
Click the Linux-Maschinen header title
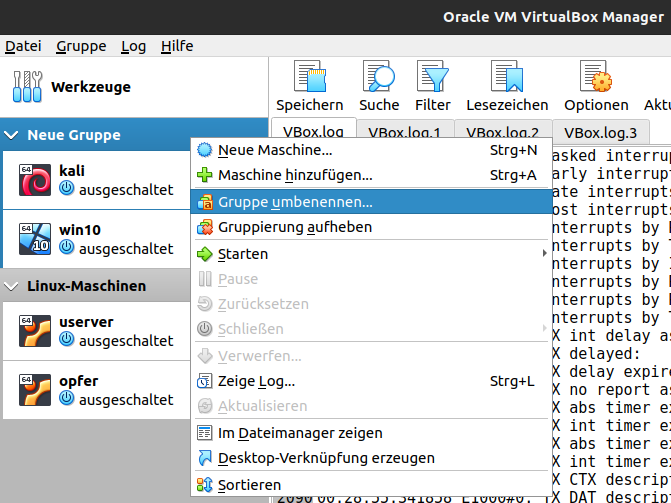pos(86,286)
